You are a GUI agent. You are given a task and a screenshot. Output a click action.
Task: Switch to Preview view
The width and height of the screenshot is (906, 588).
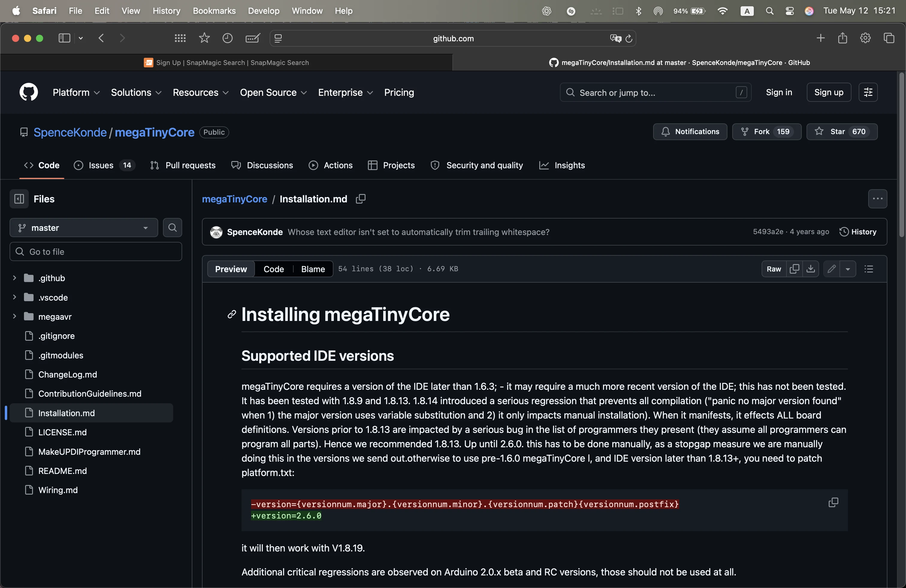(x=231, y=269)
